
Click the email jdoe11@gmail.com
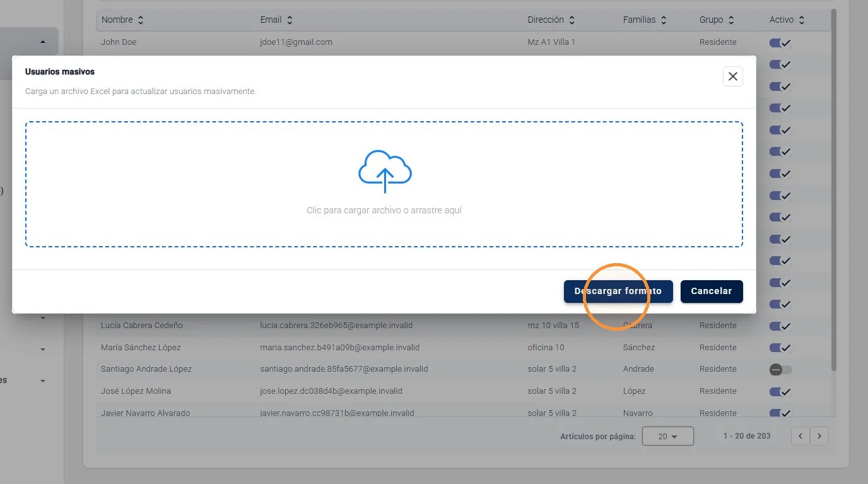coord(296,42)
